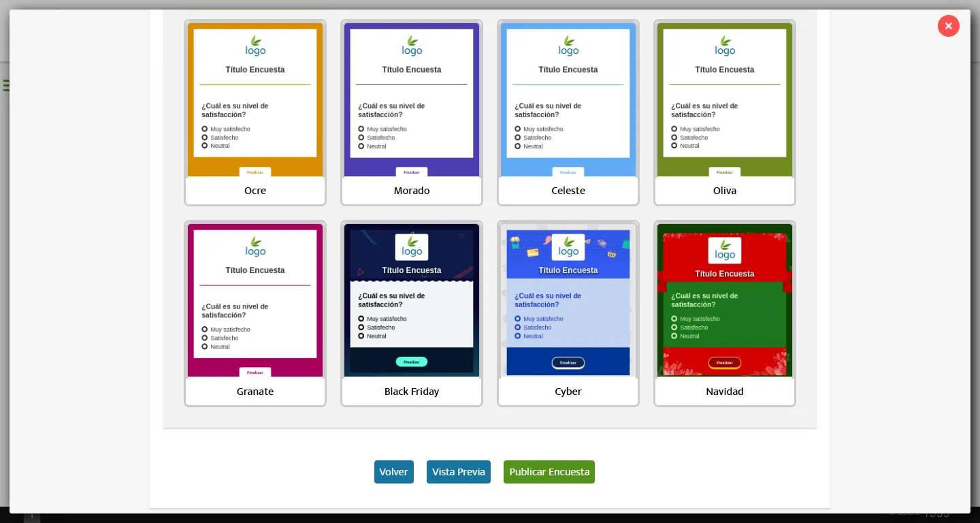Click the leaf logo in the Morado preview
This screenshot has height=523, width=980.
412,46
